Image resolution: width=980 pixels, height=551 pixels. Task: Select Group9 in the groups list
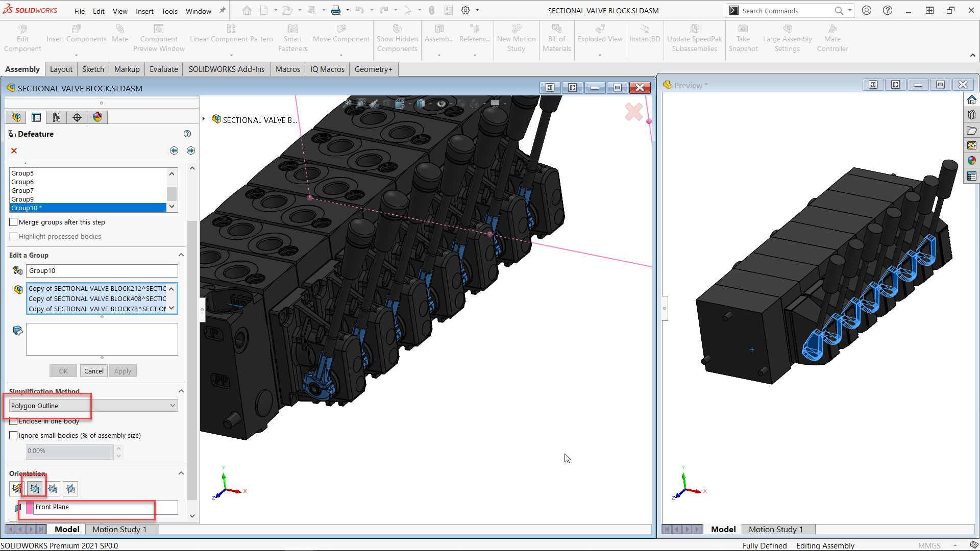88,199
